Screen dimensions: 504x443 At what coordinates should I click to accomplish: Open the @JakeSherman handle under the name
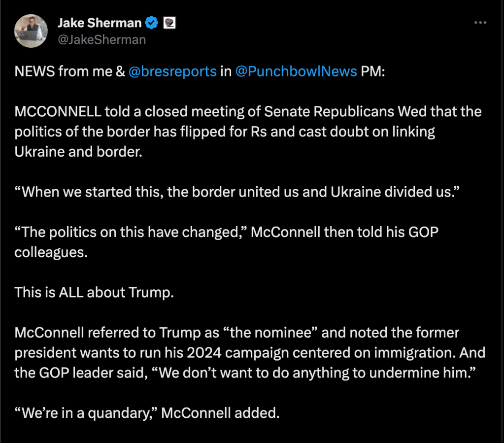coord(101,39)
